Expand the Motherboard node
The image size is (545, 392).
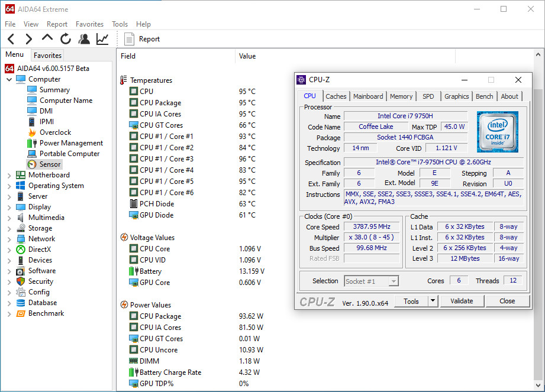[x=9, y=176]
